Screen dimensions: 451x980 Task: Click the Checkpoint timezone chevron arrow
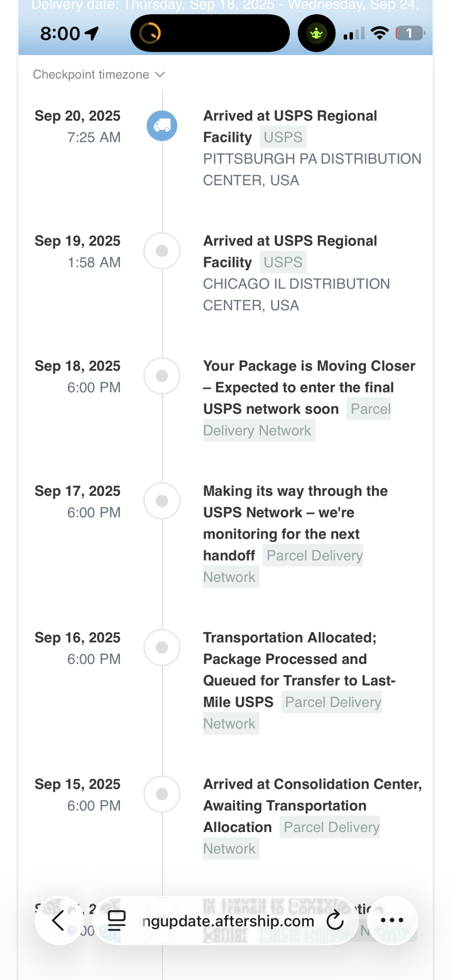(x=160, y=74)
